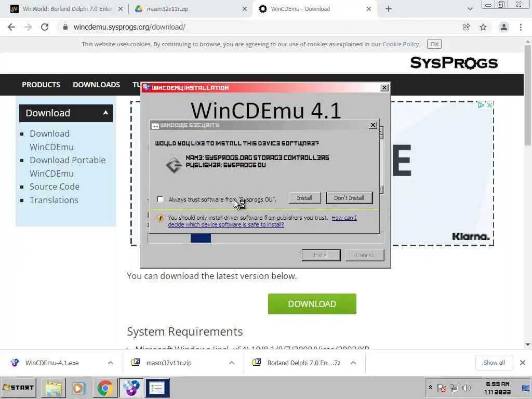Click the green DOWNLOAD button
Screen dimensions: 532x399
click(312, 303)
